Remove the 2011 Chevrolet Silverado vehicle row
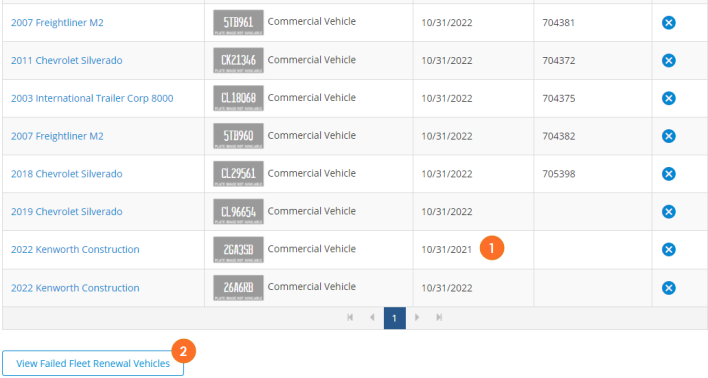 669,61
